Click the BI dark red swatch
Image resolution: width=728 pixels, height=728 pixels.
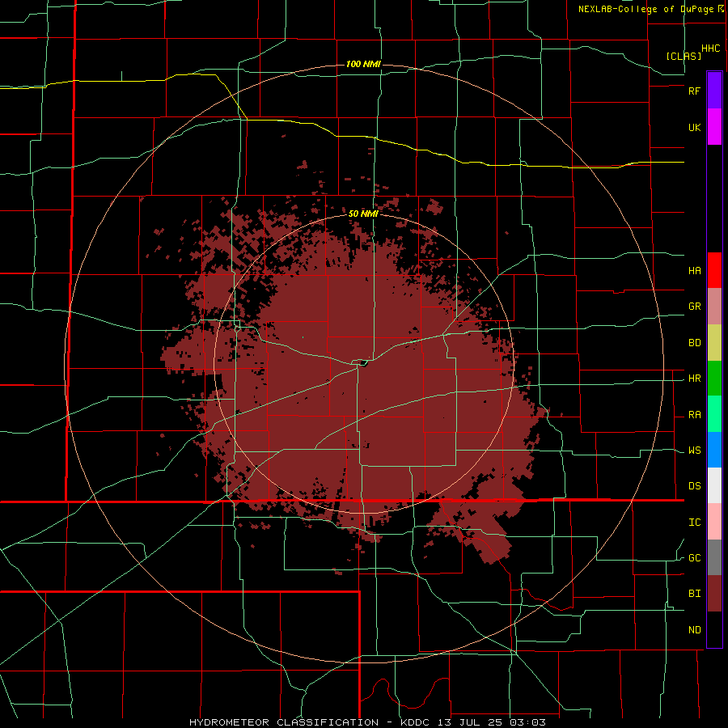click(714, 594)
